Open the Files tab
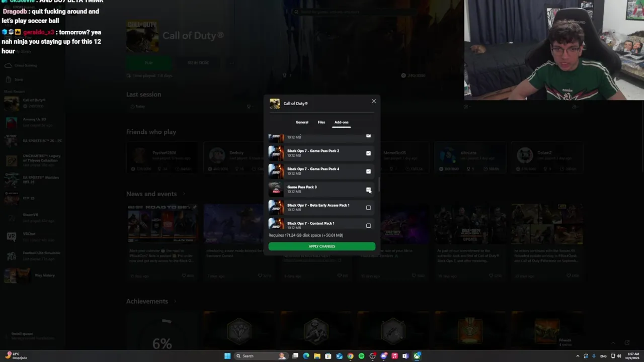This screenshot has width=644, height=362. tap(321, 122)
